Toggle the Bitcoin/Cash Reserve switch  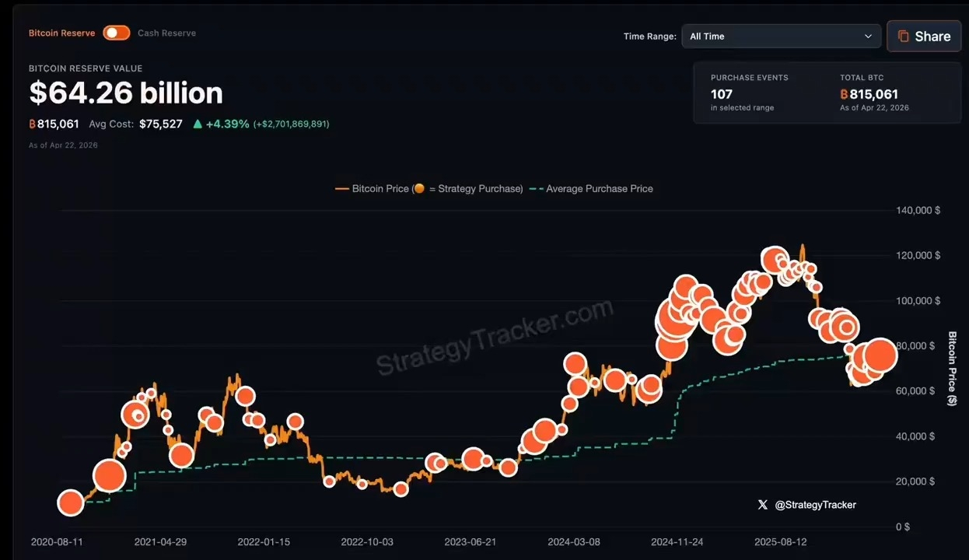coord(117,33)
